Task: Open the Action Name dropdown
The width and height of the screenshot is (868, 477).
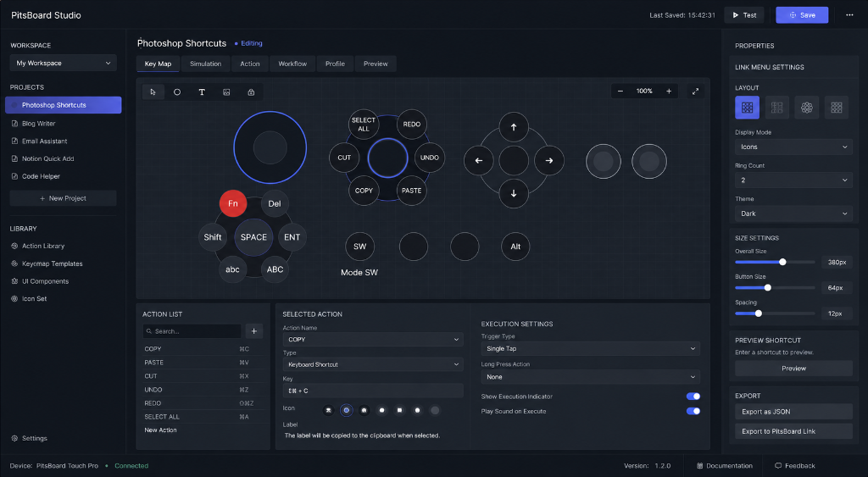Action: pos(373,339)
